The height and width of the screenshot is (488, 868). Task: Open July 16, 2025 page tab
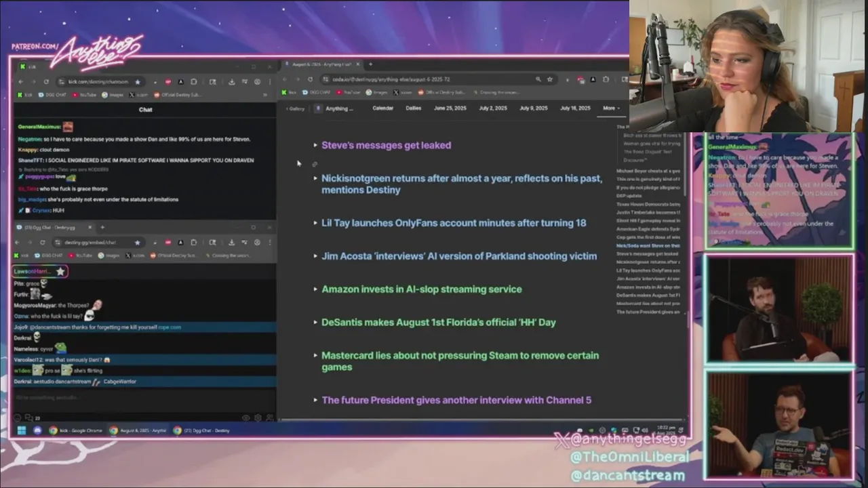pos(575,108)
